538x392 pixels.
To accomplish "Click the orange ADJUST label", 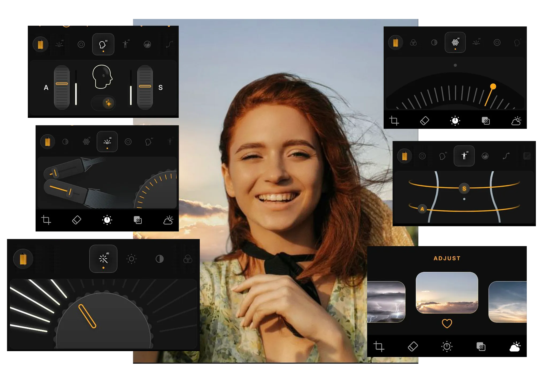I will tap(447, 258).
